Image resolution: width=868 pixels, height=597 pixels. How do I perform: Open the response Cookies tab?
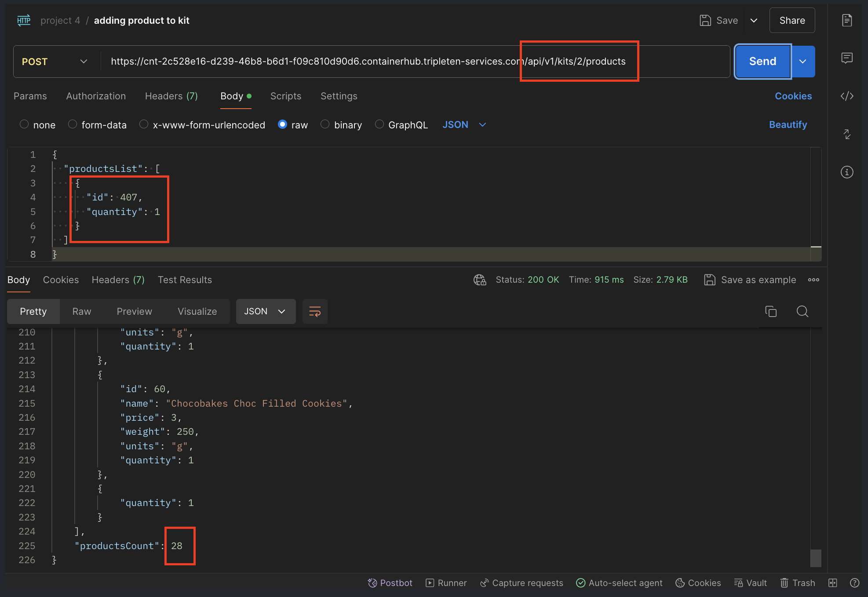[61, 280]
